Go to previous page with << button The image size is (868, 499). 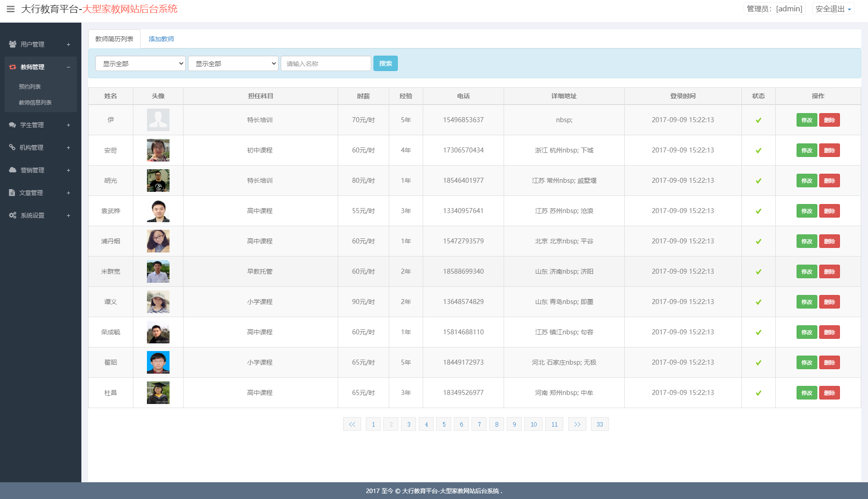pyautogui.click(x=352, y=424)
